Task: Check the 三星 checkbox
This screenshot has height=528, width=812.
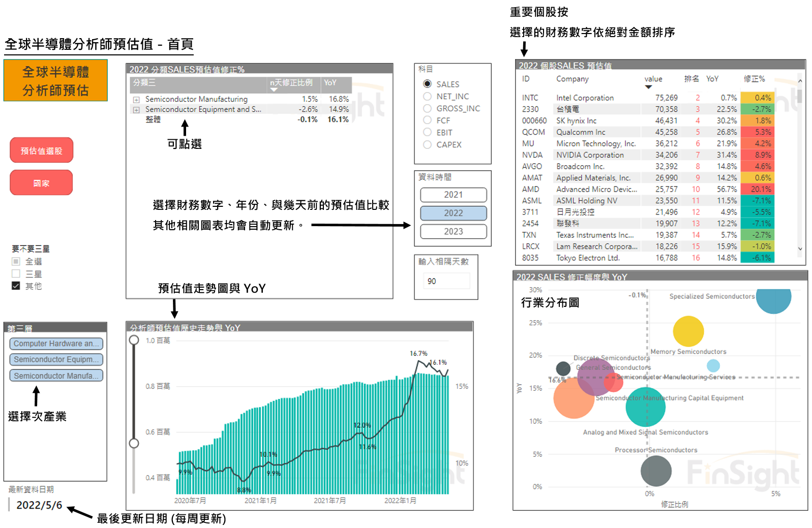Action: tap(16, 274)
